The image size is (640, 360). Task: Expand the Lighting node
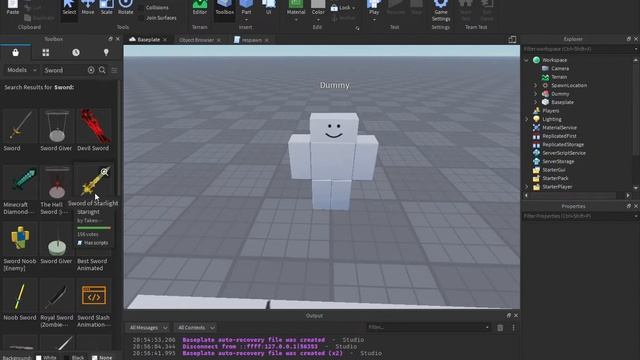pyautogui.click(x=527, y=119)
